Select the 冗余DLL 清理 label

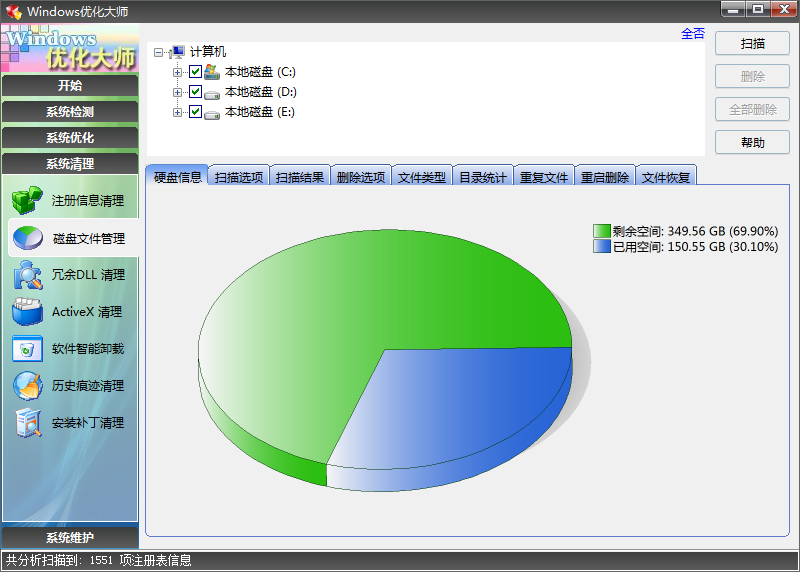88,275
